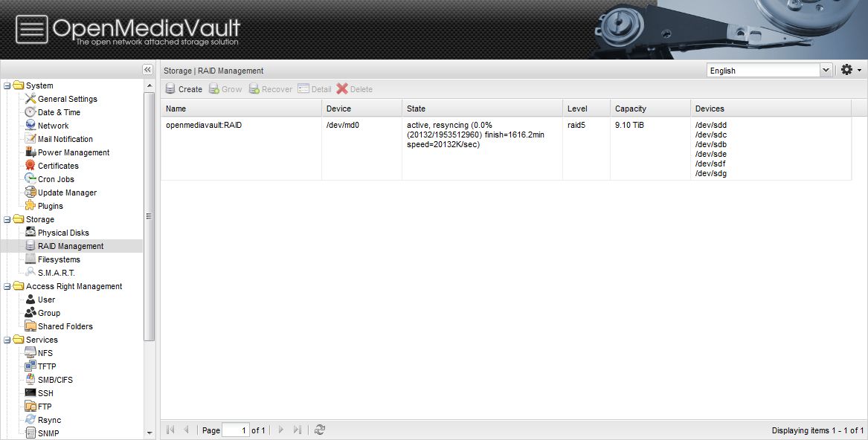Image resolution: width=868 pixels, height=440 pixels.
Task: Sort by State column header
Action: [482, 109]
